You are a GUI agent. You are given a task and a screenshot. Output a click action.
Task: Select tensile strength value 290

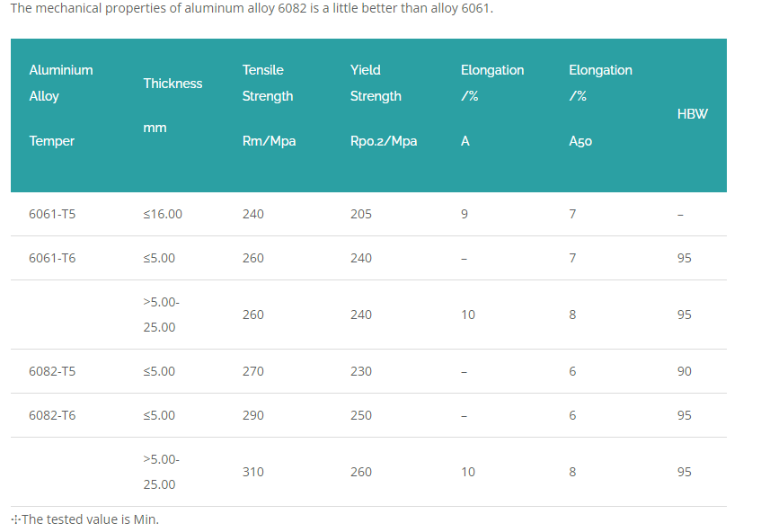[252, 415]
